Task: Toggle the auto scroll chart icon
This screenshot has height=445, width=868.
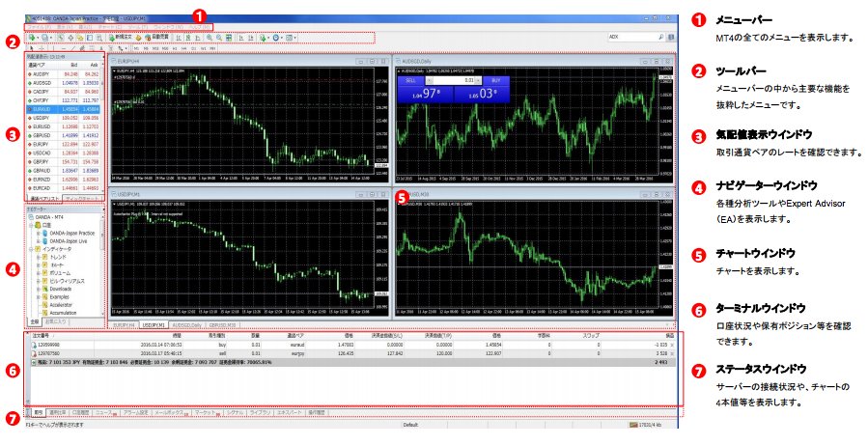Action: point(240,38)
